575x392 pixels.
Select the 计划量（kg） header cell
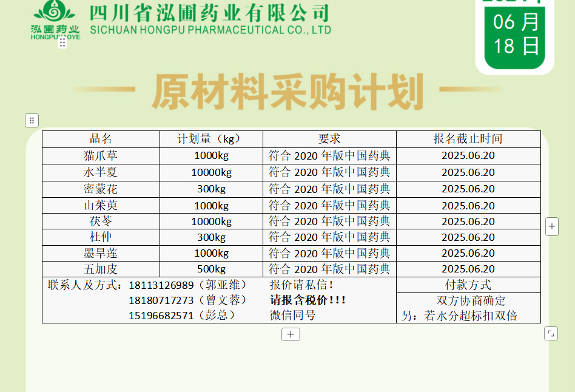211,139
